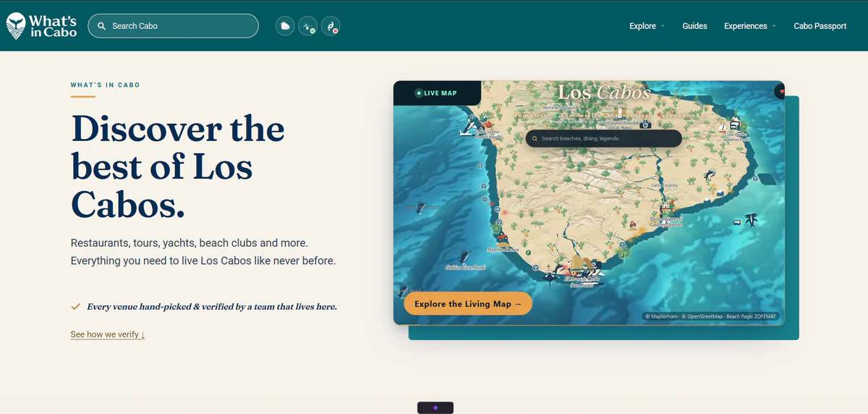Open the heart favorites icon on the map
Viewport: 868px width, 414px height.
click(781, 91)
